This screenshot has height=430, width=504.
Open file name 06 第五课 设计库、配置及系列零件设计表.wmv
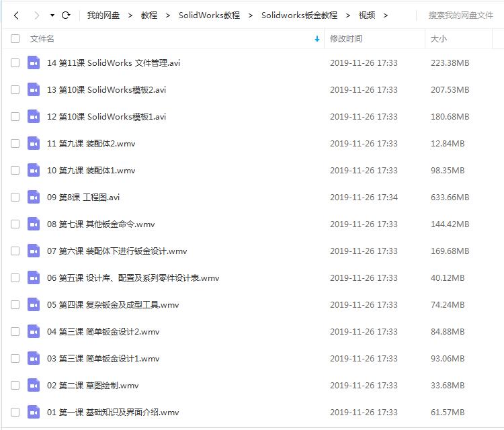pyautogui.click(x=133, y=277)
